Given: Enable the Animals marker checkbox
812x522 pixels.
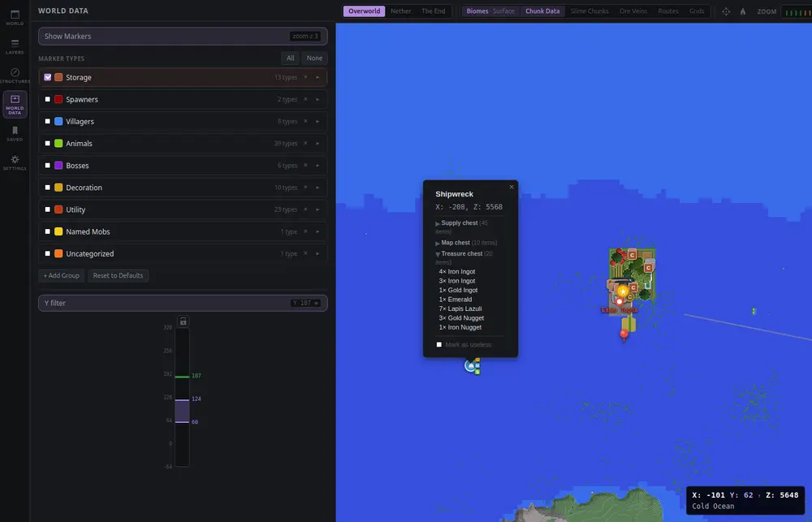Looking at the screenshot, I should point(48,144).
